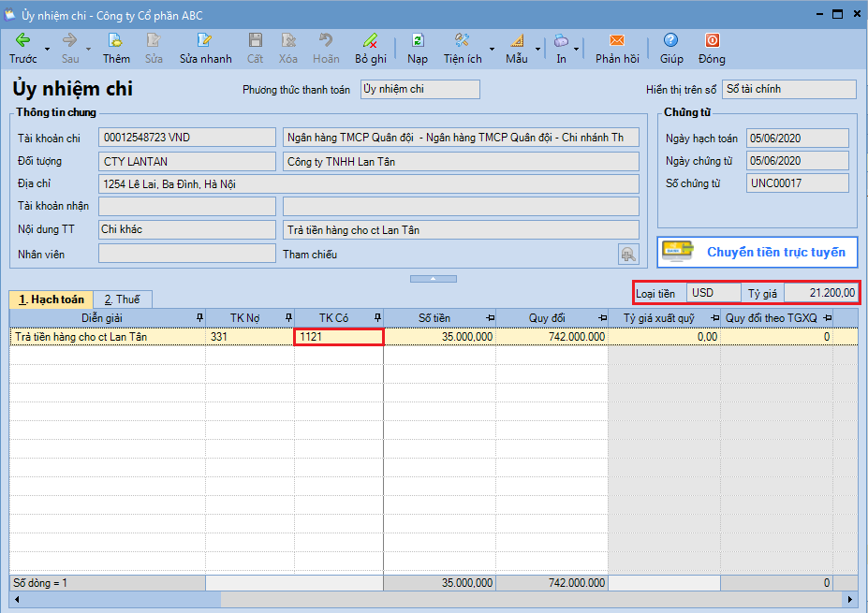
Task: Click Chuyển tiền trực tuyến button
Action: (x=758, y=253)
